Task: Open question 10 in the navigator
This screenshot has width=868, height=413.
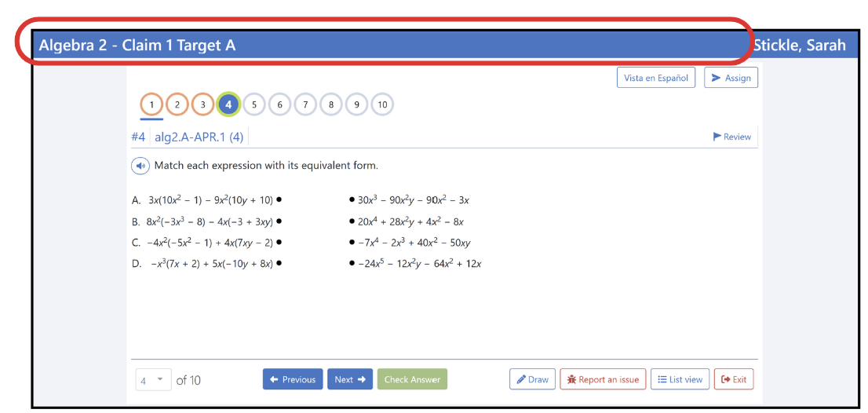Action: 382,104
